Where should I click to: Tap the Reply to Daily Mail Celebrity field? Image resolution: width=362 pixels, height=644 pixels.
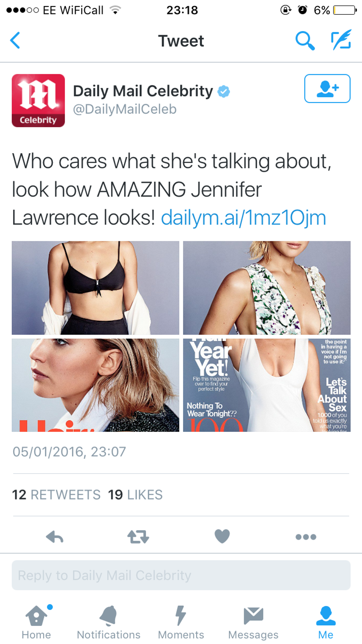point(181,575)
